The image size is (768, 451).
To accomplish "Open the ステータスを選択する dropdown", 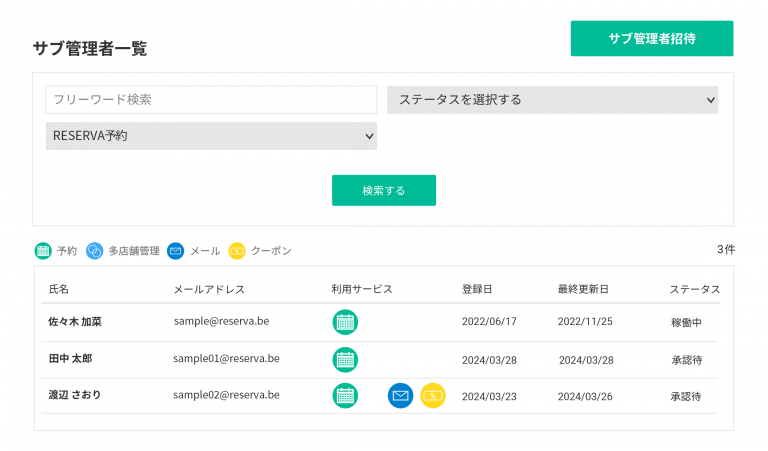I will pyautogui.click(x=552, y=100).
